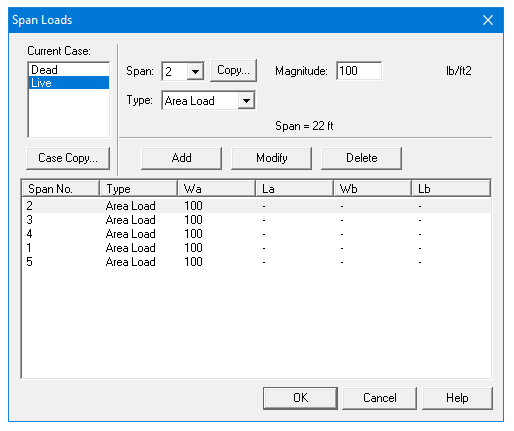
Task: Select the Span 1 Area Load row
Action: (257, 248)
